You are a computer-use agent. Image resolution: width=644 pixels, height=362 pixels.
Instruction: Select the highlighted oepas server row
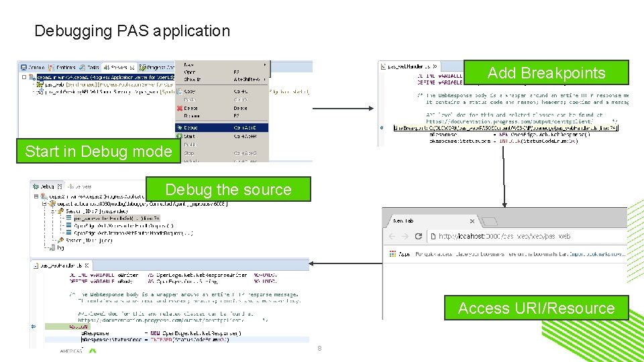[105, 77]
